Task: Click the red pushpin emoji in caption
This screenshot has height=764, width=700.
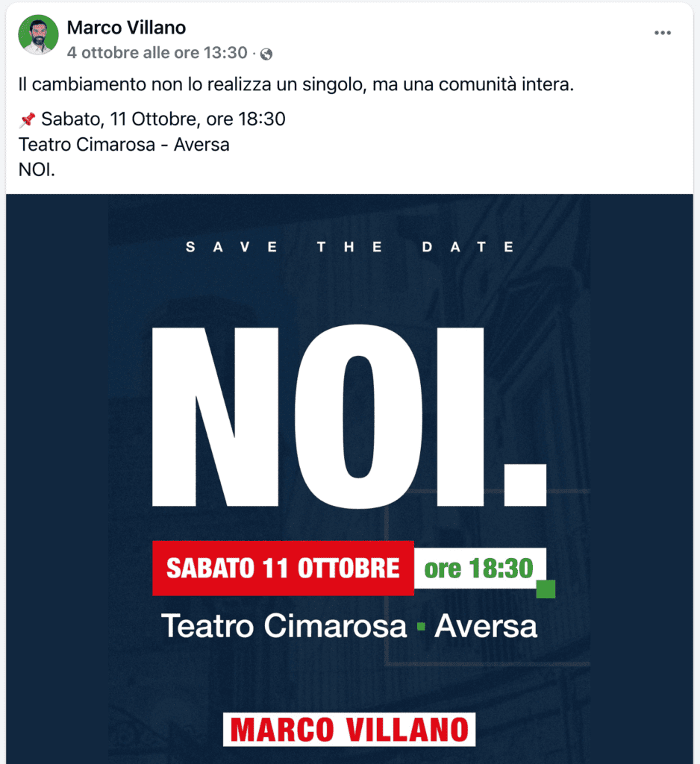Action: pos(27,119)
